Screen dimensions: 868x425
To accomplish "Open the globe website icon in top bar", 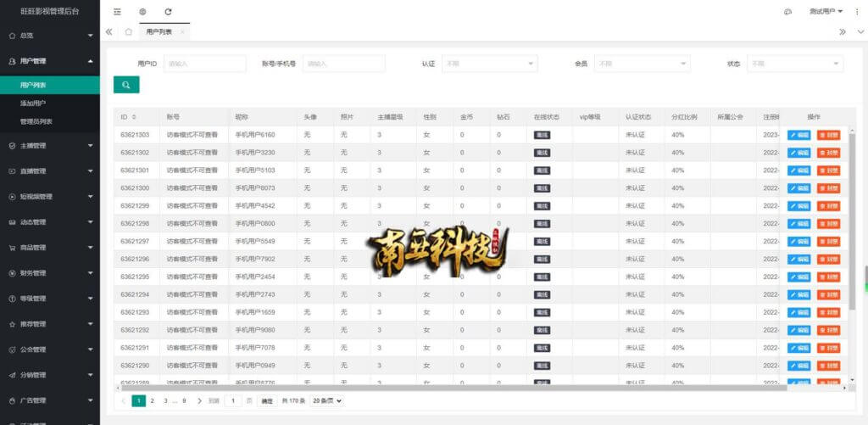I will [x=142, y=12].
